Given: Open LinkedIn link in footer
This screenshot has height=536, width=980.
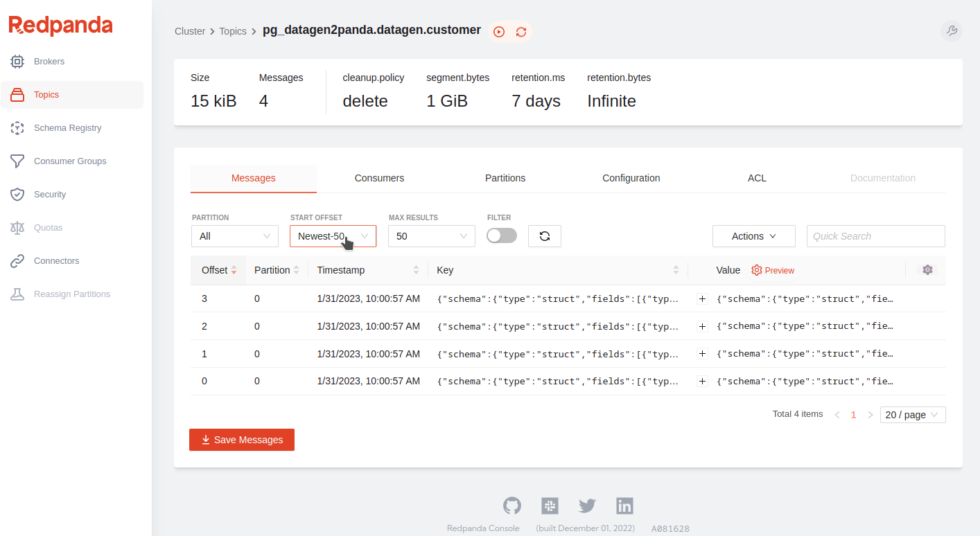Looking at the screenshot, I should click(625, 506).
